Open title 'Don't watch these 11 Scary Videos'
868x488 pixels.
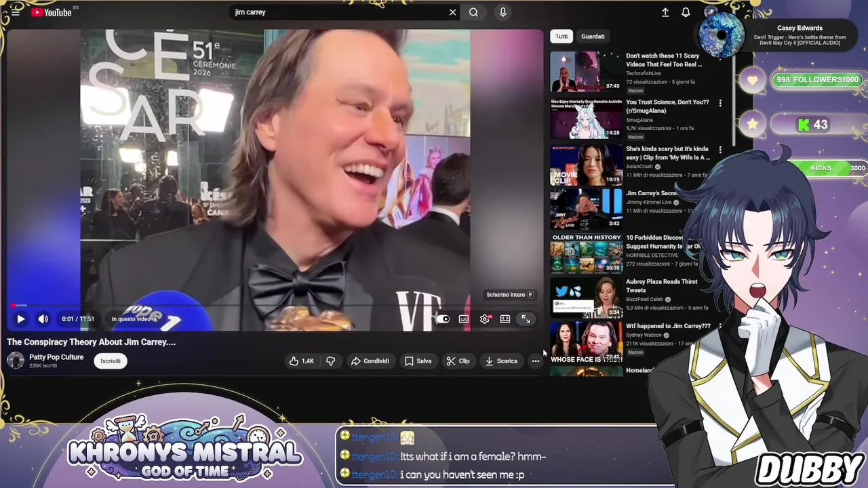(663, 60)
